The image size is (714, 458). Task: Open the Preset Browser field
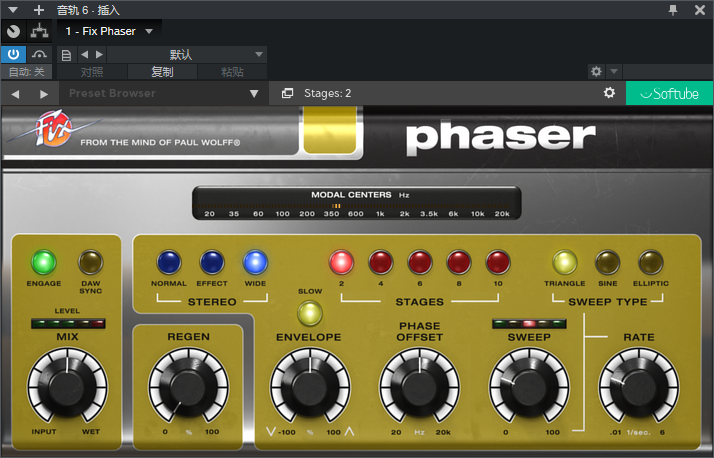pos(154,93)
